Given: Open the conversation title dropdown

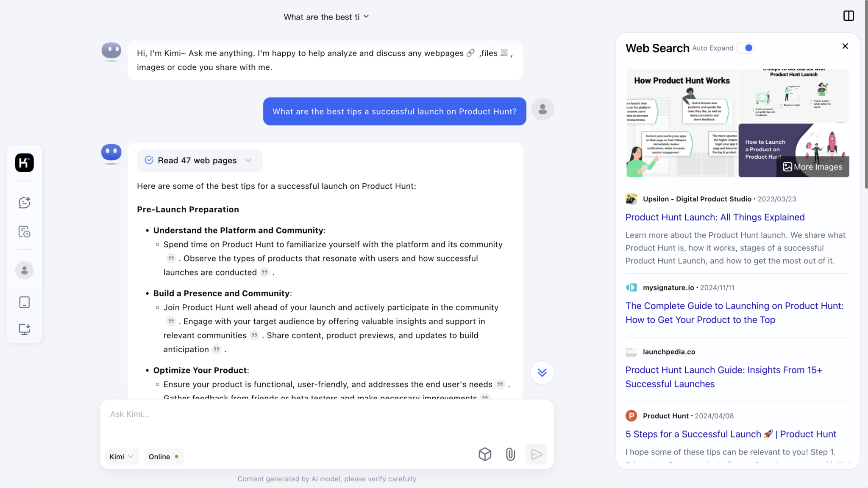Looking at the screenshot, I should coord(326,17).
